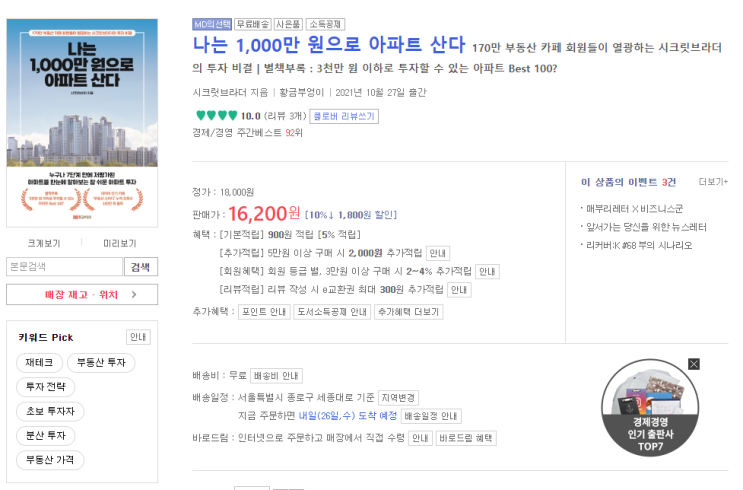Select the 재테크 keyword tag
743x490 pixels.
coord(39,363)
